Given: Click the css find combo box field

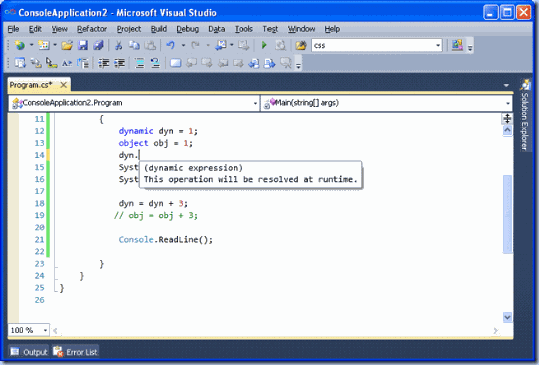Looking at the screenshot, I should (x=373, y=45).
